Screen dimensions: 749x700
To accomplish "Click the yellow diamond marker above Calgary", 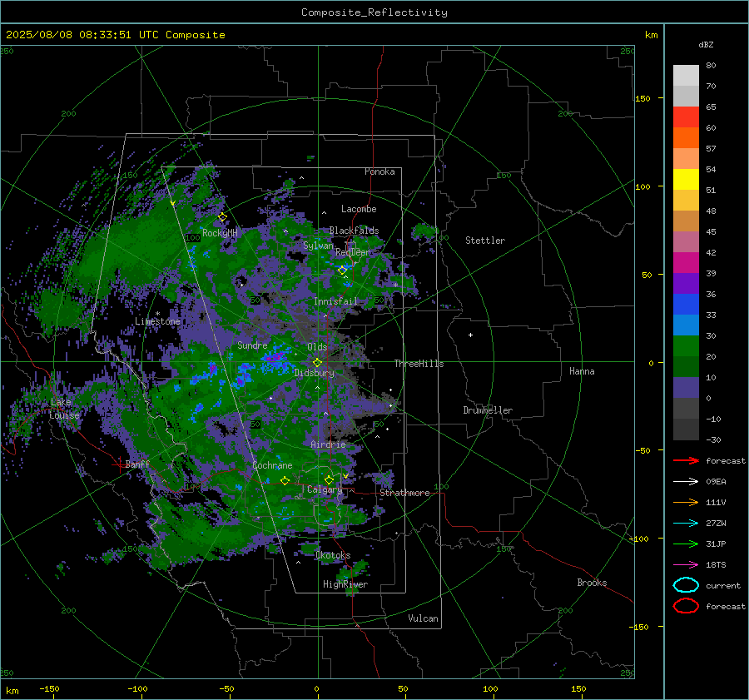I will (329, 479).
